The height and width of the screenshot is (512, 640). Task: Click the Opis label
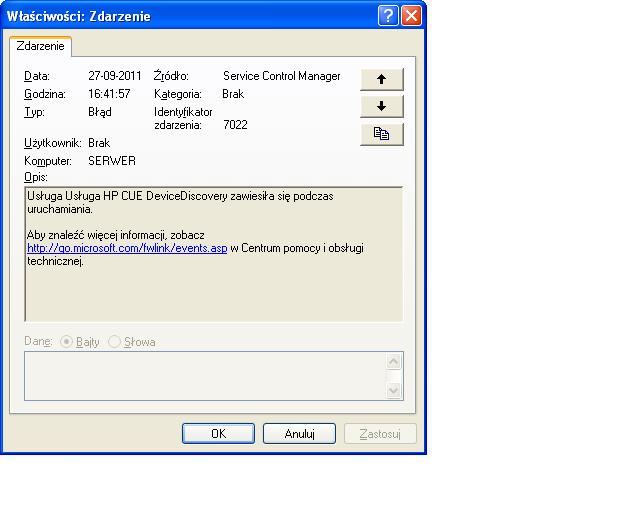coord(36,177)
